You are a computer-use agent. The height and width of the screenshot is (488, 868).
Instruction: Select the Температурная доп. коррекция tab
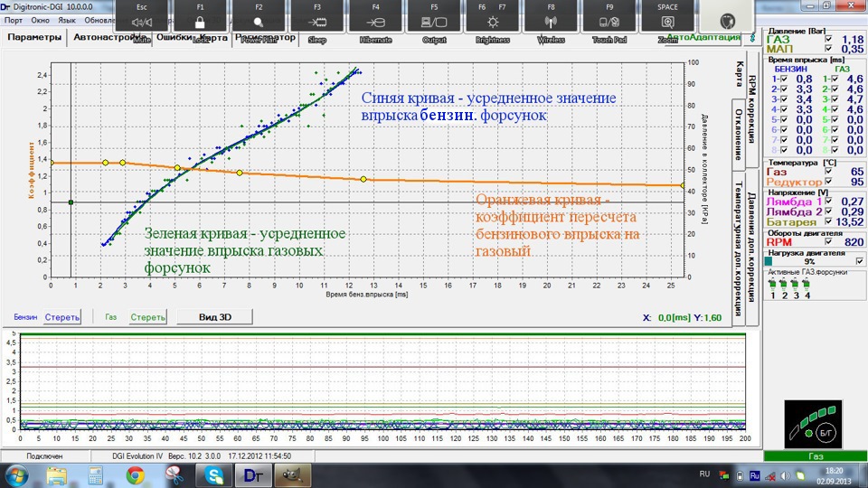[739, 248]
